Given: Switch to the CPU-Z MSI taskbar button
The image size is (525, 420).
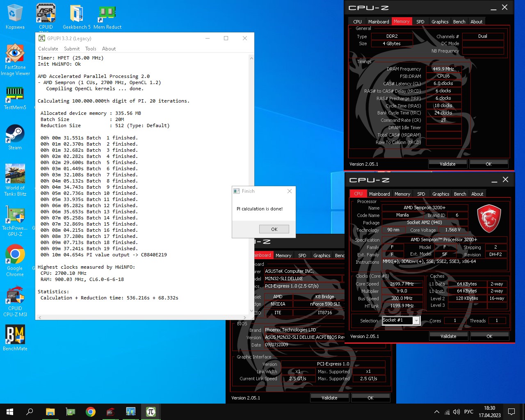Looking at the screenshot, I should pyautogui.click(x=110, y=412).
